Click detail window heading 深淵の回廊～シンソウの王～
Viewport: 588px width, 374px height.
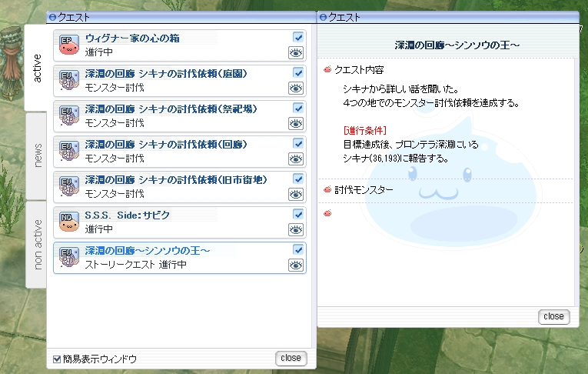(x=457, y=45)
